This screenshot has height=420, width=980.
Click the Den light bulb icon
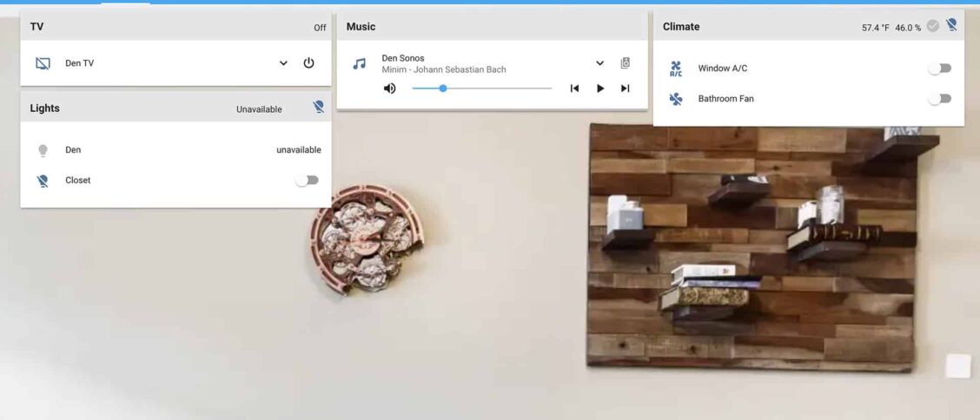(43, 150)
